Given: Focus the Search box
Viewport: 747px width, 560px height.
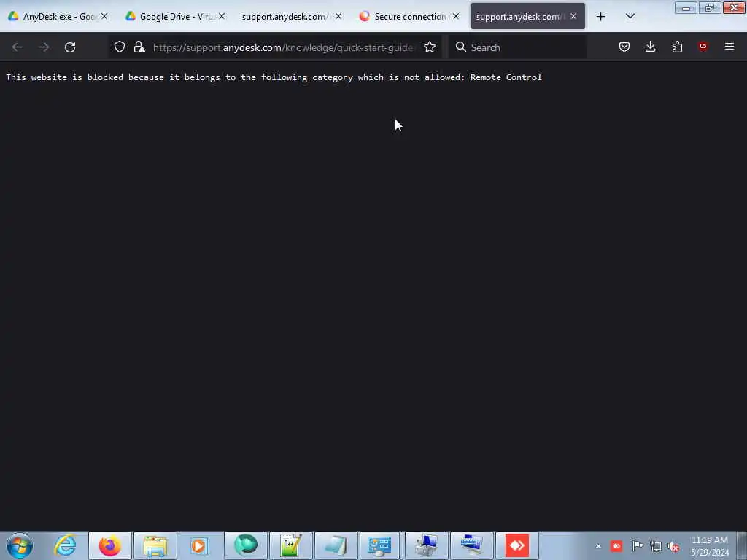Looking at the screenshot, I should (518, 47).
